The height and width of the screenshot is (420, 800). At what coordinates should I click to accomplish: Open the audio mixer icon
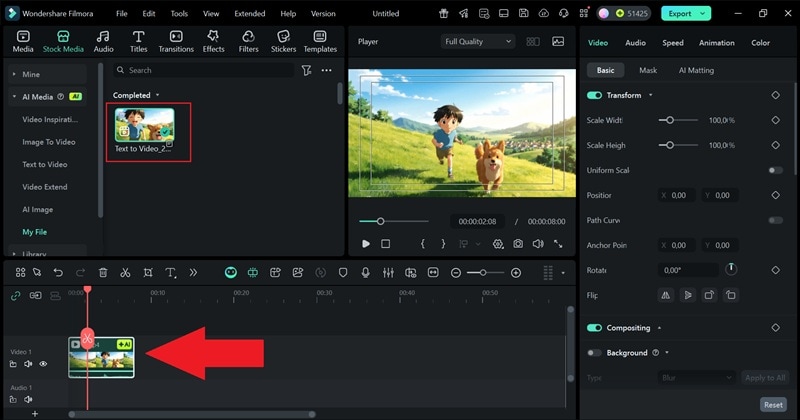(388, 273)
